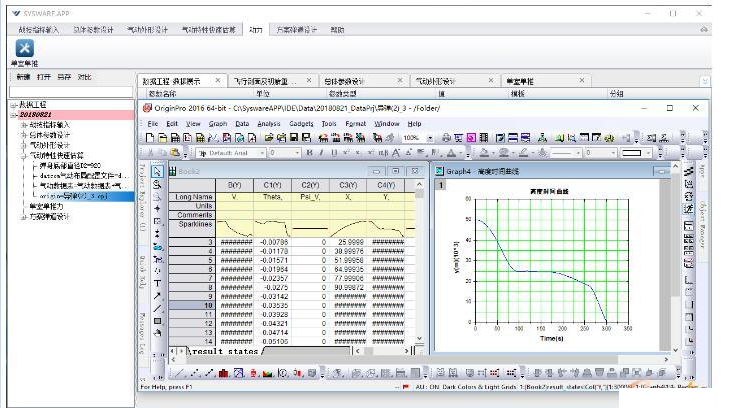Image resolution: width=729 pixels, height=408 pixels.
Task: Click the line color pencil swatch
Action: click(x=524, y=152)
